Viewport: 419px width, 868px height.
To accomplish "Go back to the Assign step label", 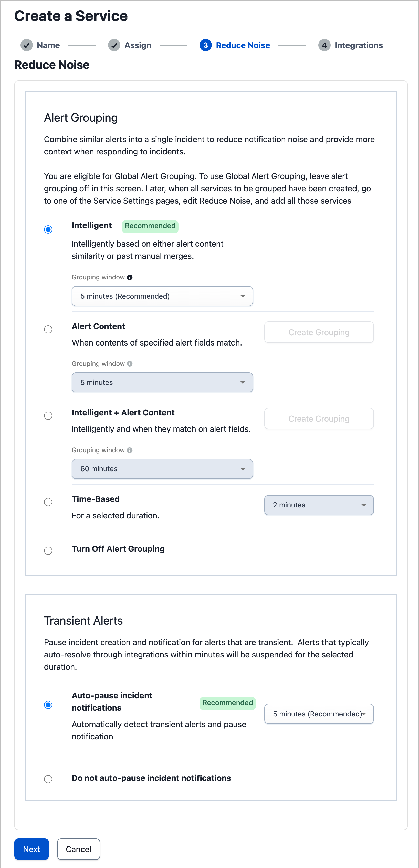I will [x=138, y=45].
